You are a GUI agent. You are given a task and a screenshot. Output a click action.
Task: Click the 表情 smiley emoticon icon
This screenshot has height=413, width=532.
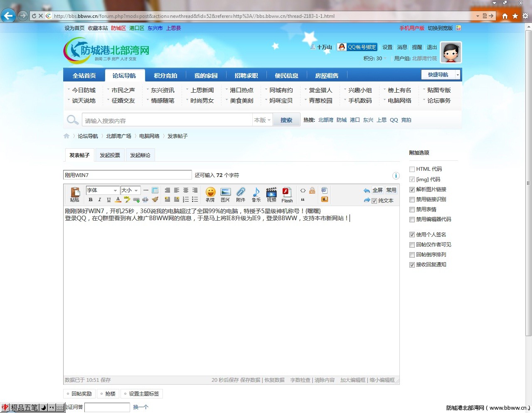(210, 193)
